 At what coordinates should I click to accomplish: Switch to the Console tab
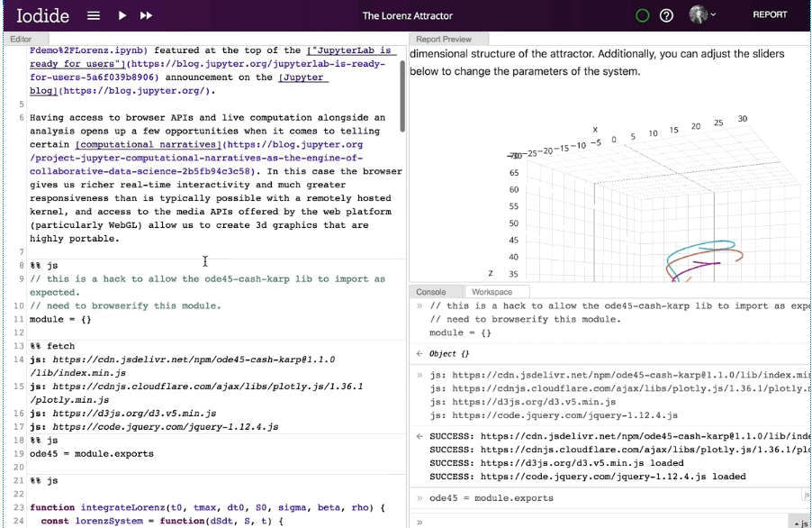430,292
